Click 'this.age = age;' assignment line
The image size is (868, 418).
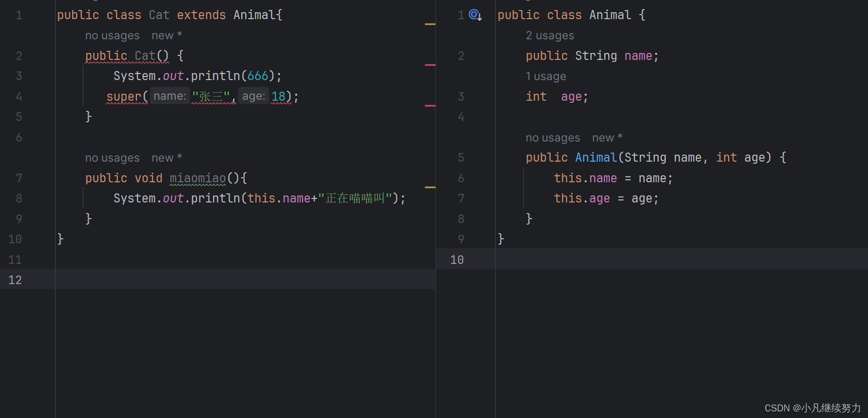(606, 198)
